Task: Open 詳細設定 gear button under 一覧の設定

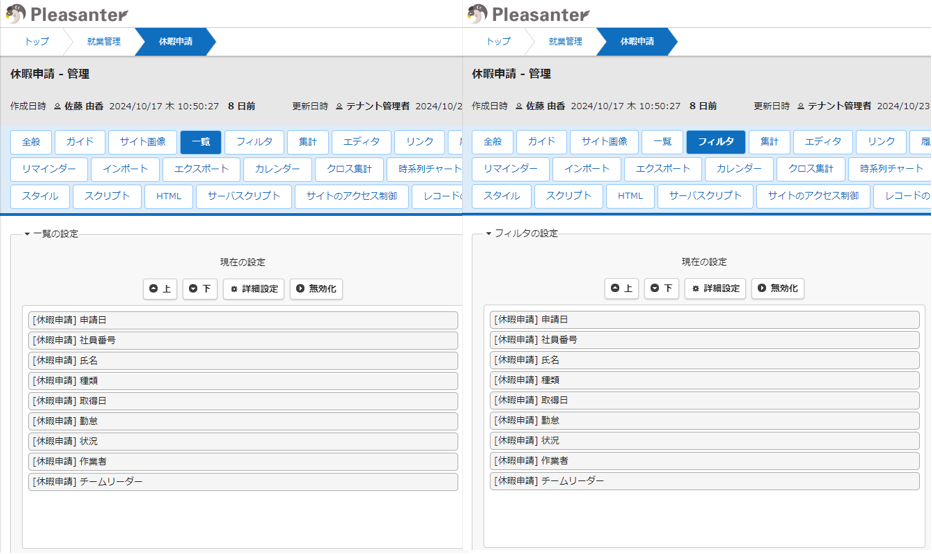Action: (x=253, y=289)
